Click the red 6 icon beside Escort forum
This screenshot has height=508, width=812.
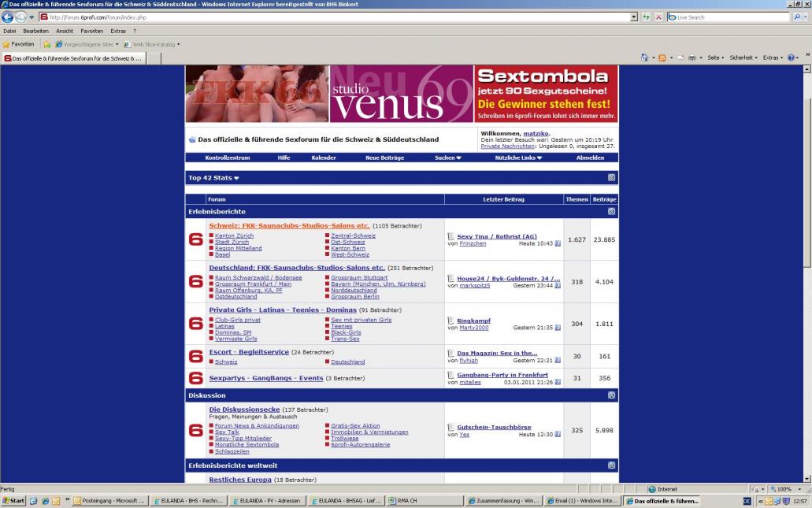point(196,356)
